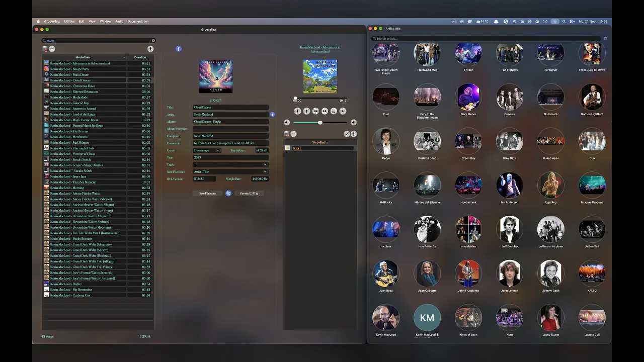Open the Window menu
The height and width of the screenshot is (362, 644).
[106, 22]
